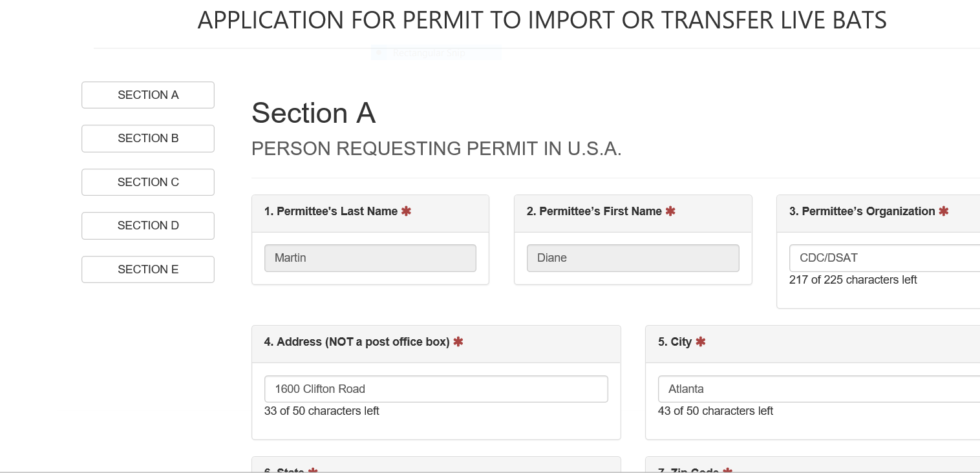
Task: Click the First Name field containing Diane
Action: click(x=633, y=258)
